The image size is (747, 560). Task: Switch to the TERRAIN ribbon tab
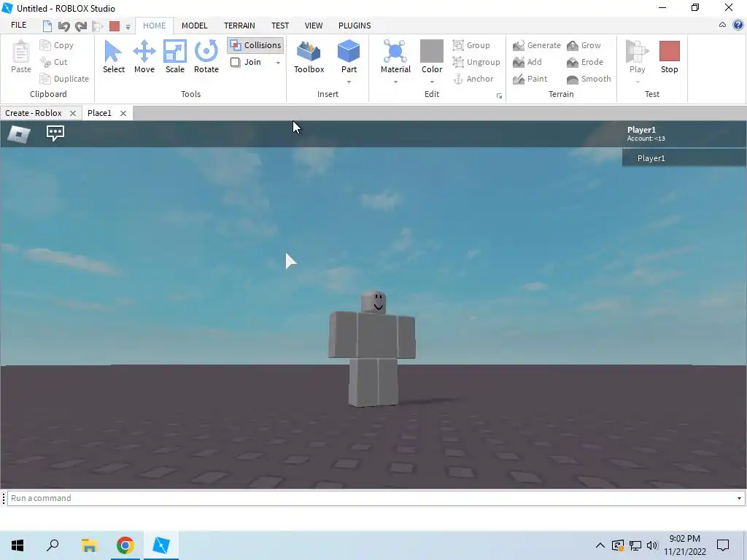[x=239, y=26]
